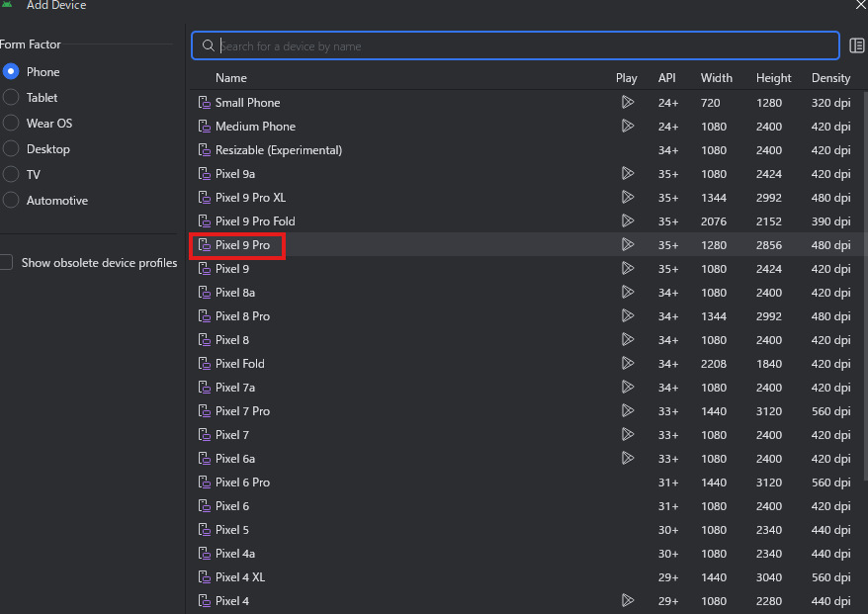Click the device icon beside Pixel 4 XL
This screenshot has width=868, height=614.
[x=205, y=576]
